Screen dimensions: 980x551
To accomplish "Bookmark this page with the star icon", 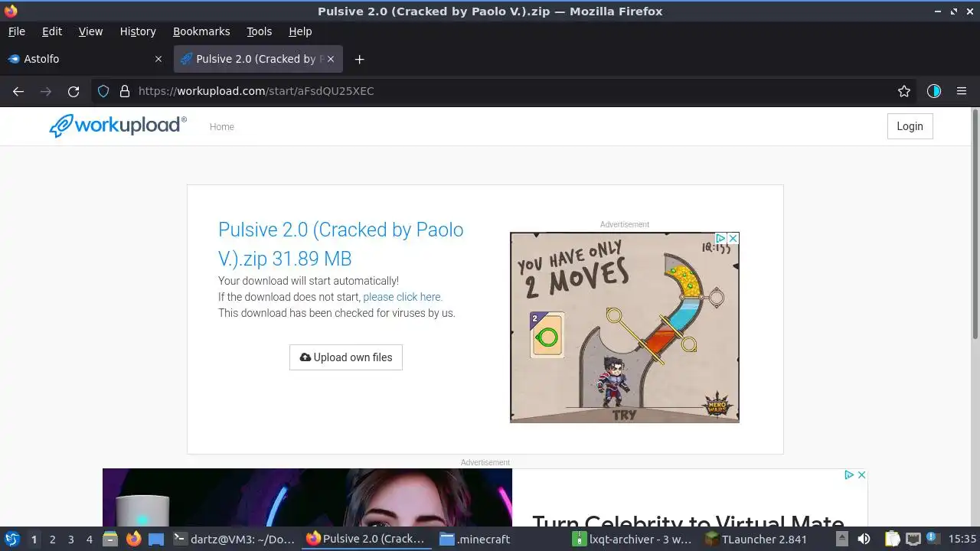I will click(904, 91).
